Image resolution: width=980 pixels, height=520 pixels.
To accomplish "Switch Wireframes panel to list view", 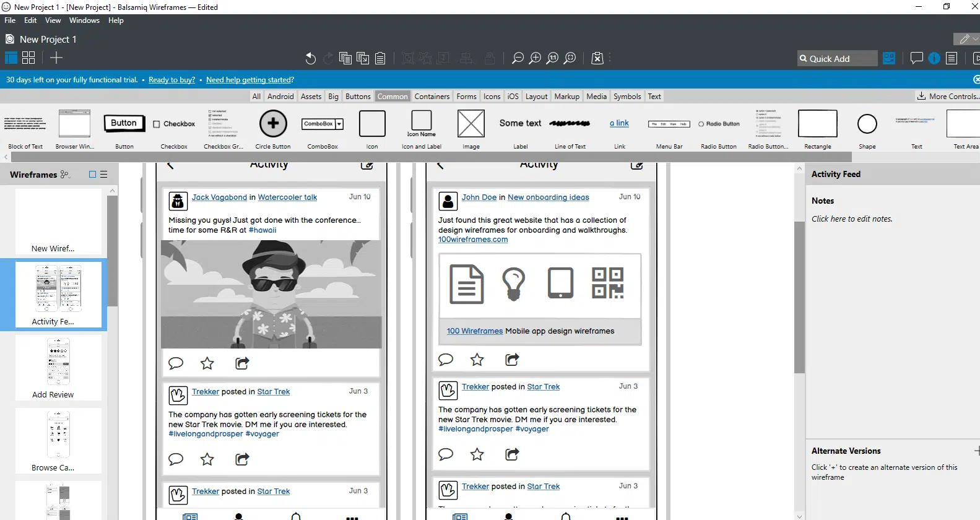I will click(x=104, y=175).
